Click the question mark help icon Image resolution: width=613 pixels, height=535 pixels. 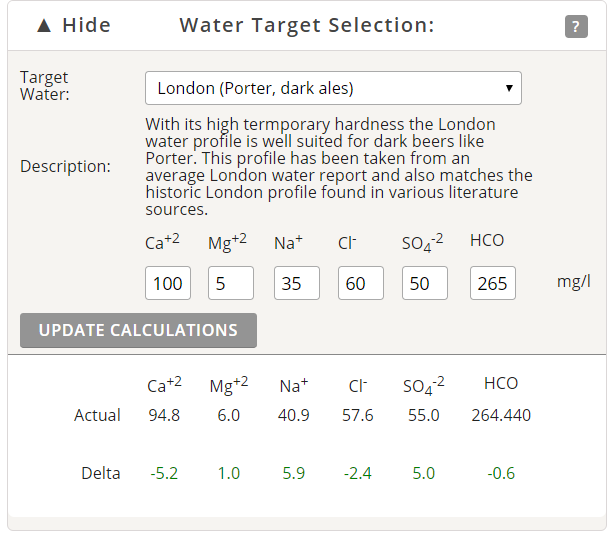pos(576,27)
